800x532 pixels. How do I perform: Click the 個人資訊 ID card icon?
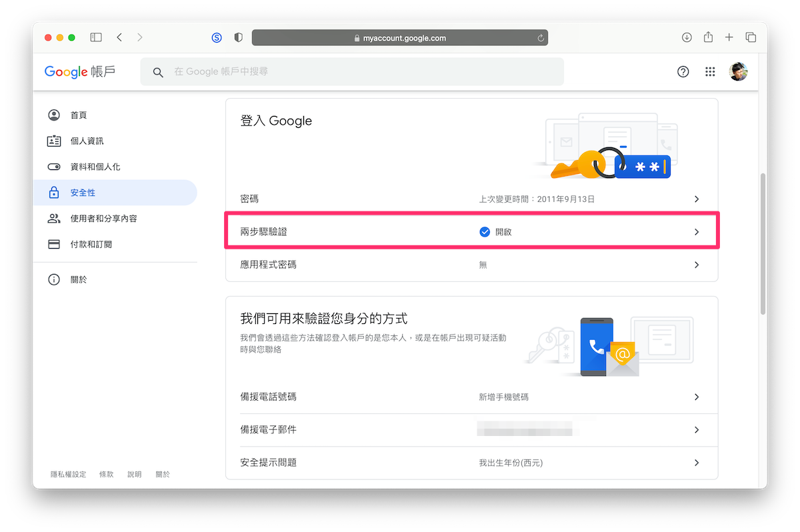(x=54, y=141)
